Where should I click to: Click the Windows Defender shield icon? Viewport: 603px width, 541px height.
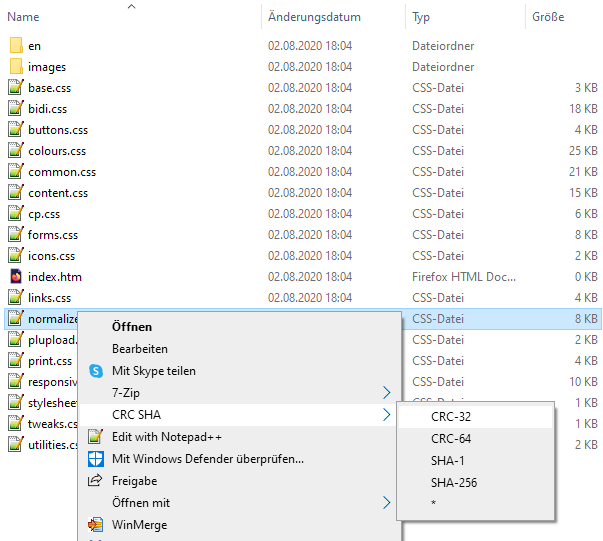[96, 459]
